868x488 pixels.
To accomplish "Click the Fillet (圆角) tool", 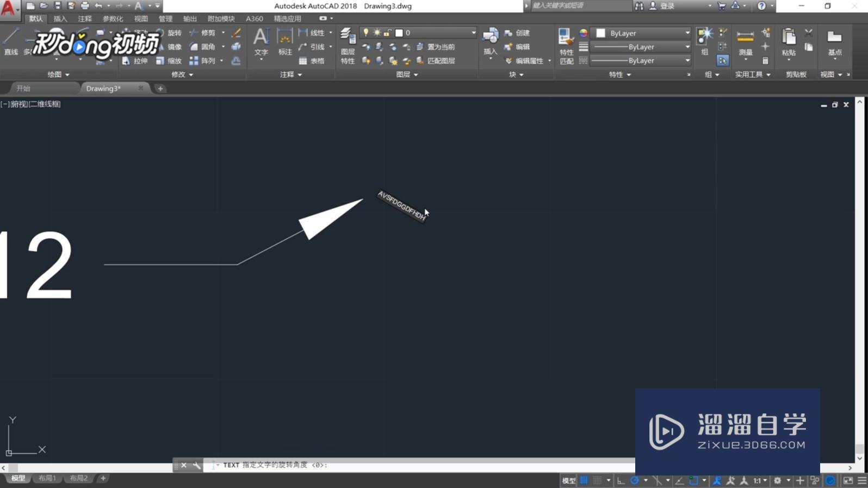I will pos(202,47).
